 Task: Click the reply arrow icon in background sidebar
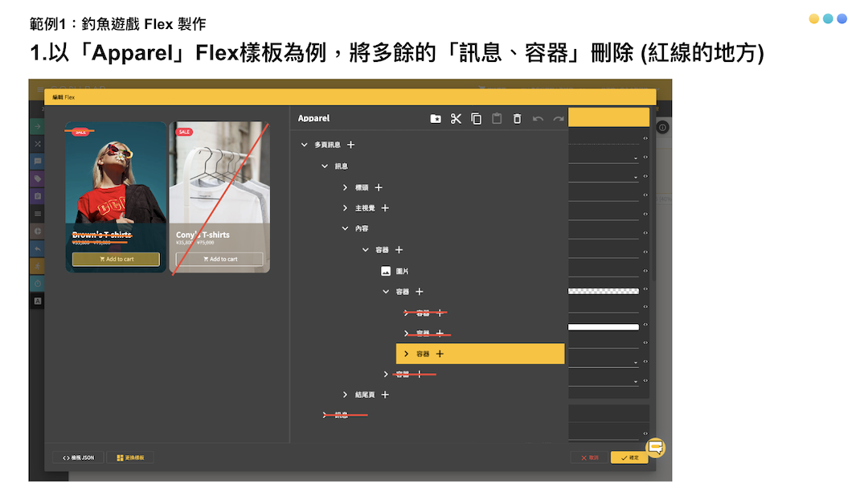click(x=38, y=248)
